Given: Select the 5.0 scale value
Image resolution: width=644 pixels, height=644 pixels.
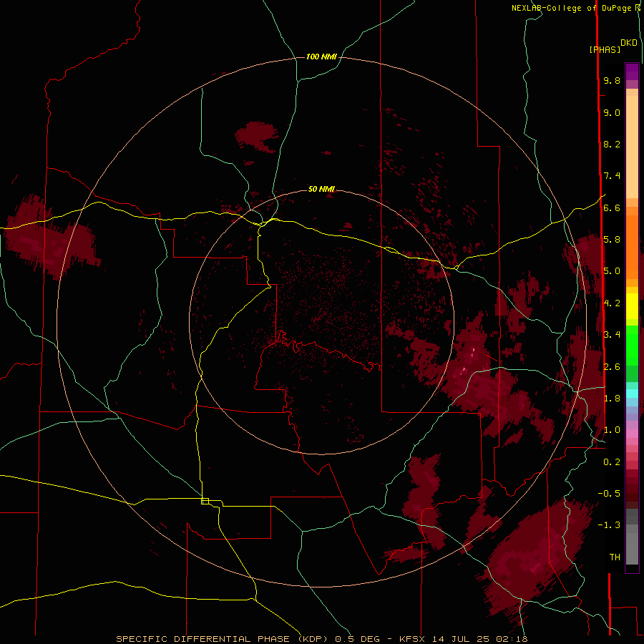Looking at the screenshot, I should (612, 271).
